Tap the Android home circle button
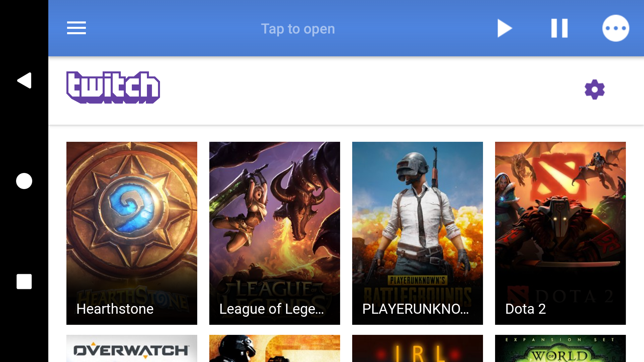 24,181
